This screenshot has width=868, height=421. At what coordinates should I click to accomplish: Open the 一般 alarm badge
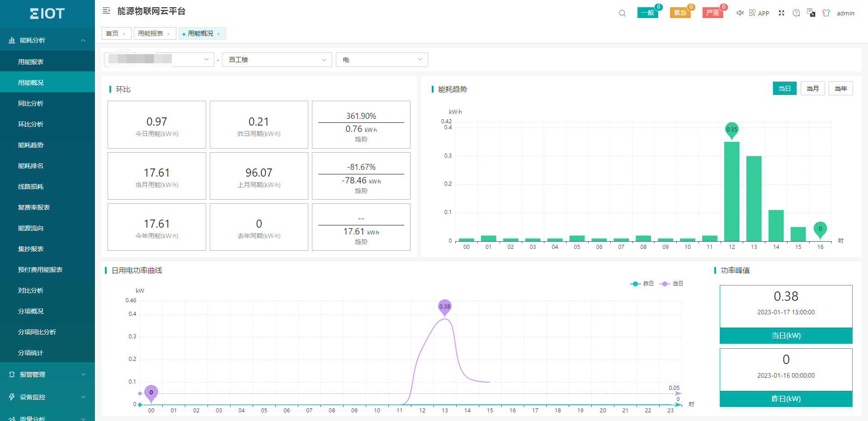coord(647,13)
